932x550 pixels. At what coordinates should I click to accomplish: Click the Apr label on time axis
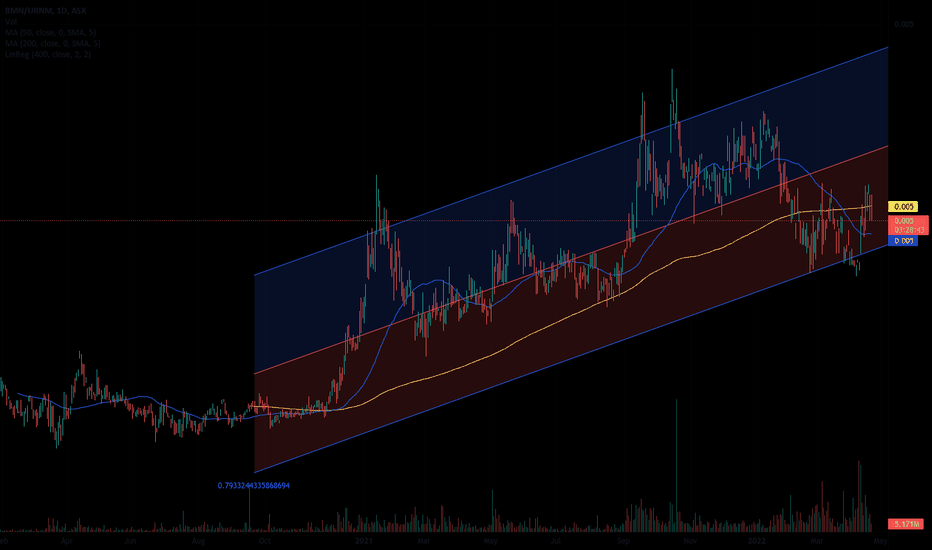(67, 541)
